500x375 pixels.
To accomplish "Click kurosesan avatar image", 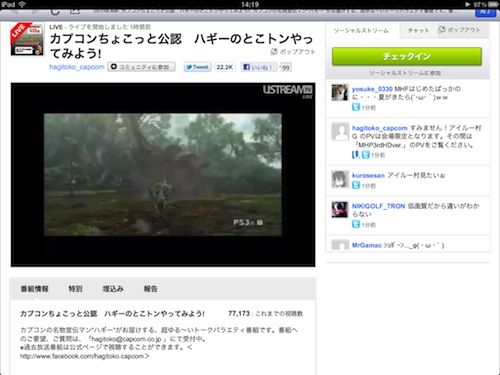I will 340,179.
